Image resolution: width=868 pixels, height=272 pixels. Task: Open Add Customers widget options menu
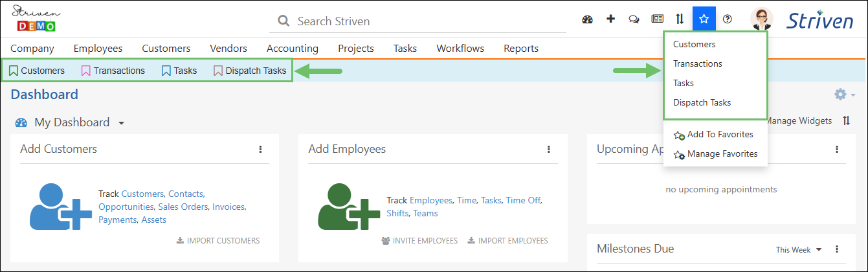(260, 149)
